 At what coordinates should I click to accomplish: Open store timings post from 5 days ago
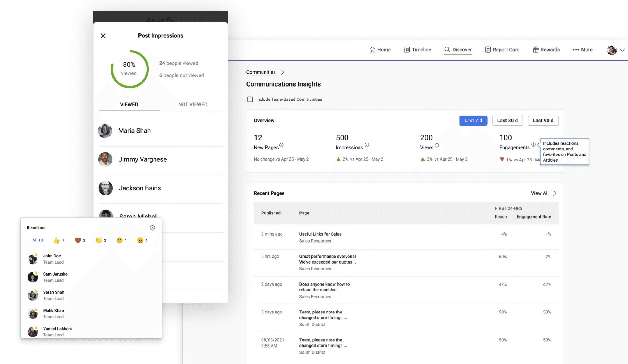(323, 315)
